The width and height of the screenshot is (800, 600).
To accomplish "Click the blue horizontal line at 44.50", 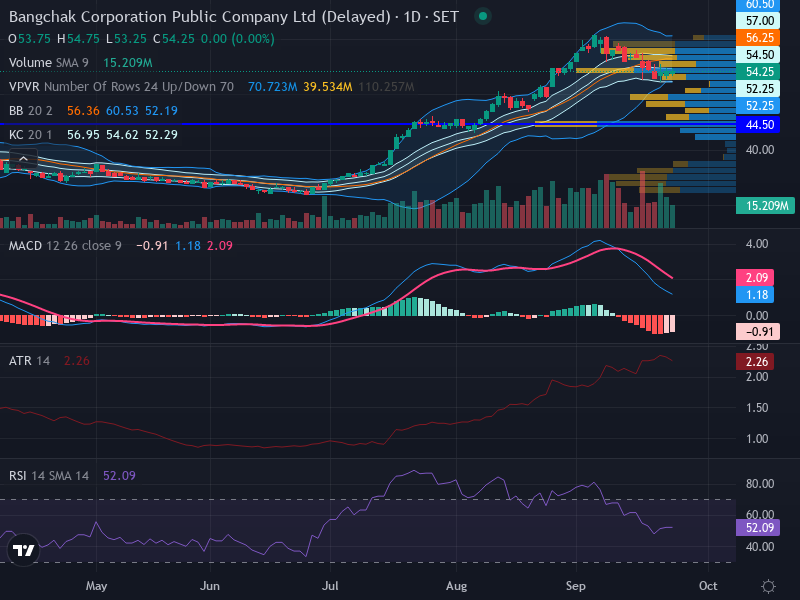I will coord(367,124).
